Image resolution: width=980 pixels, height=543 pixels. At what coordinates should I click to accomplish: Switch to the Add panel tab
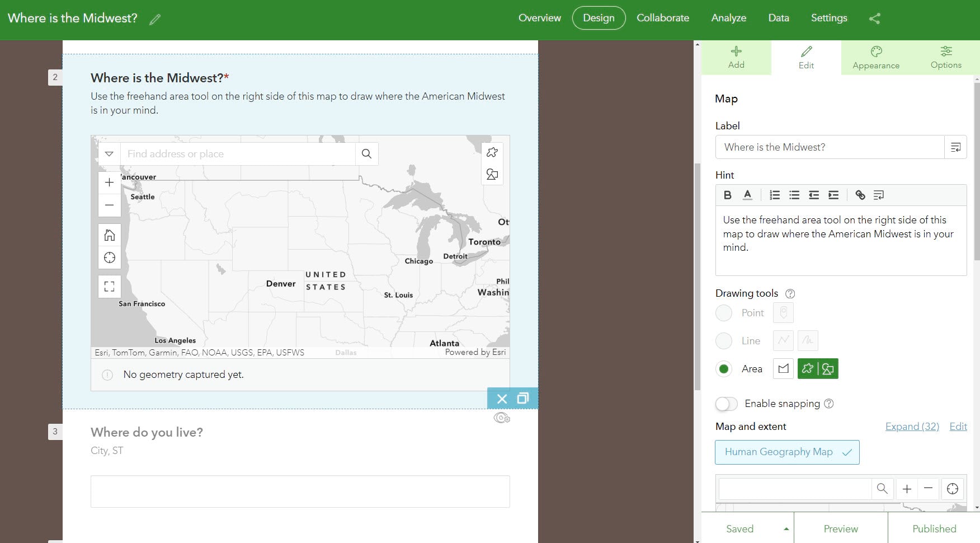(736, 58)
